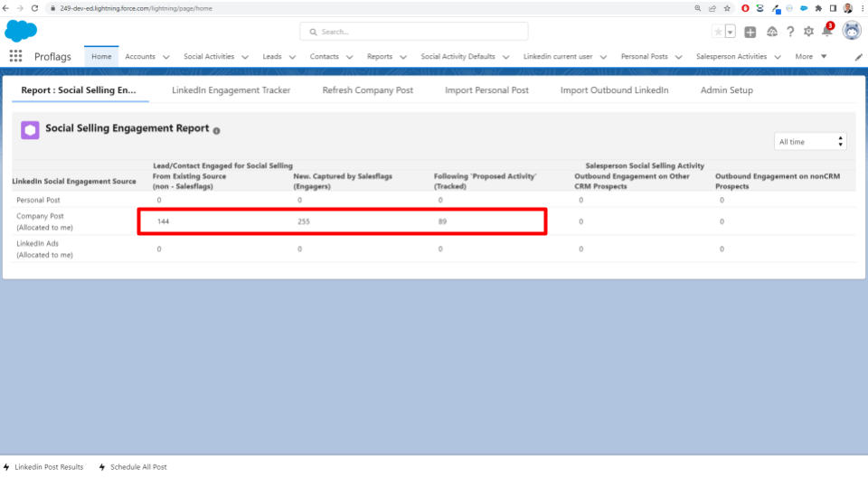
Task: Click the browser address bar URL
Action: pyautogui.click(x=137, y=8)
